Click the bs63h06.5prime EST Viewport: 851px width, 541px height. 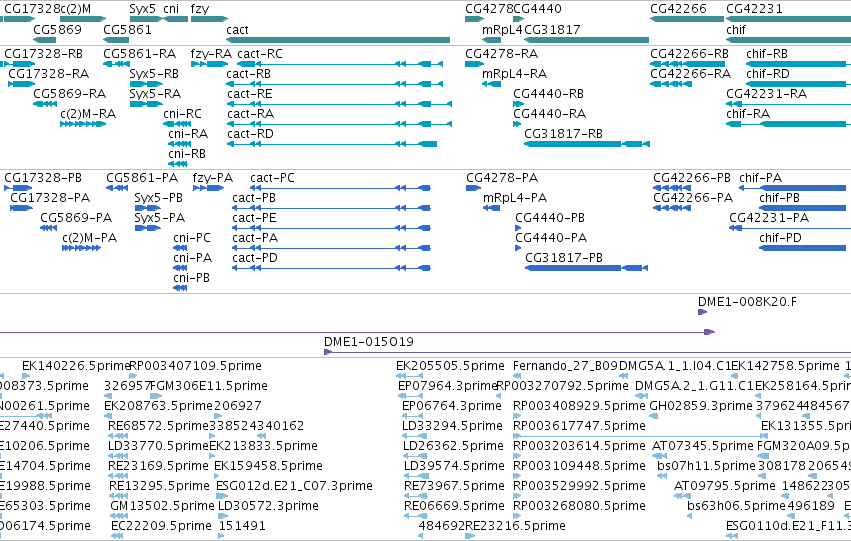[x=690, y=517]
